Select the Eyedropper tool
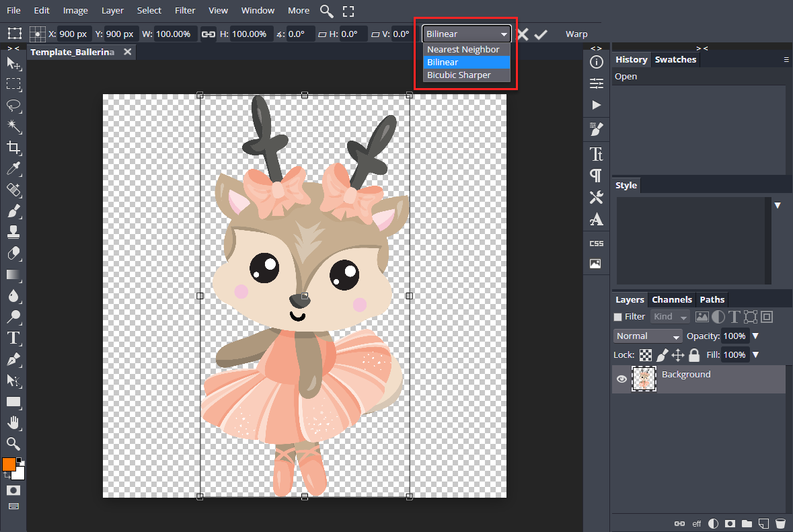The image size is (793, 532). pos(13,169)
